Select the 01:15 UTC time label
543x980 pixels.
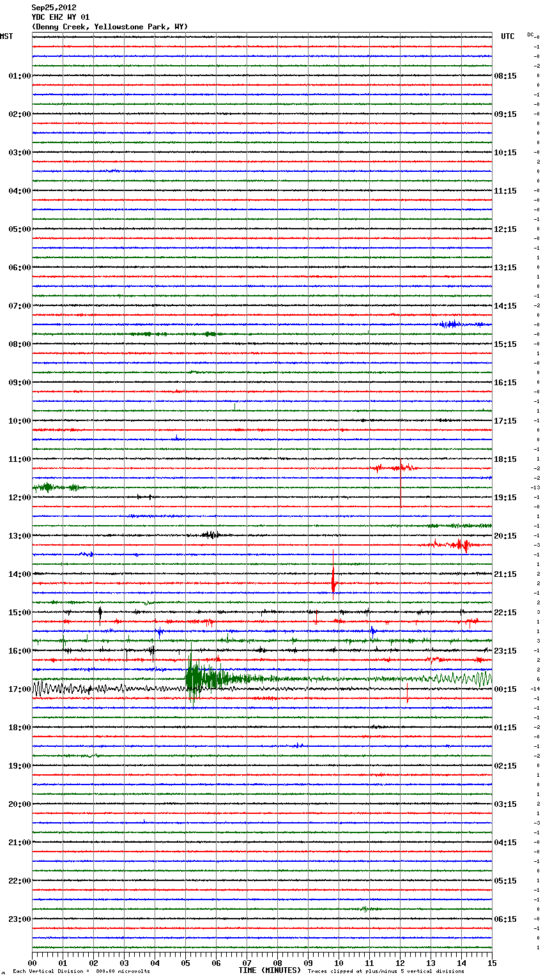click(x=505, y=728)
